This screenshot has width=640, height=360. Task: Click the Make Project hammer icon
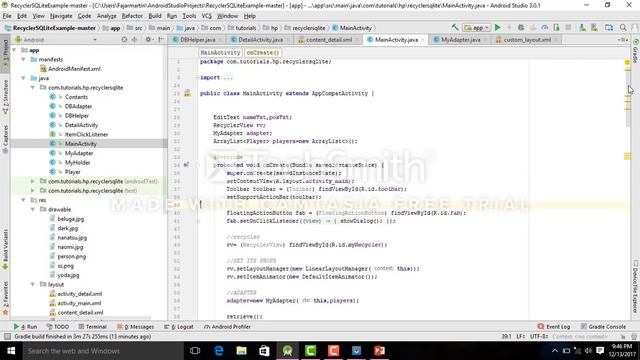pyautogui.click(x=455, y=28)
